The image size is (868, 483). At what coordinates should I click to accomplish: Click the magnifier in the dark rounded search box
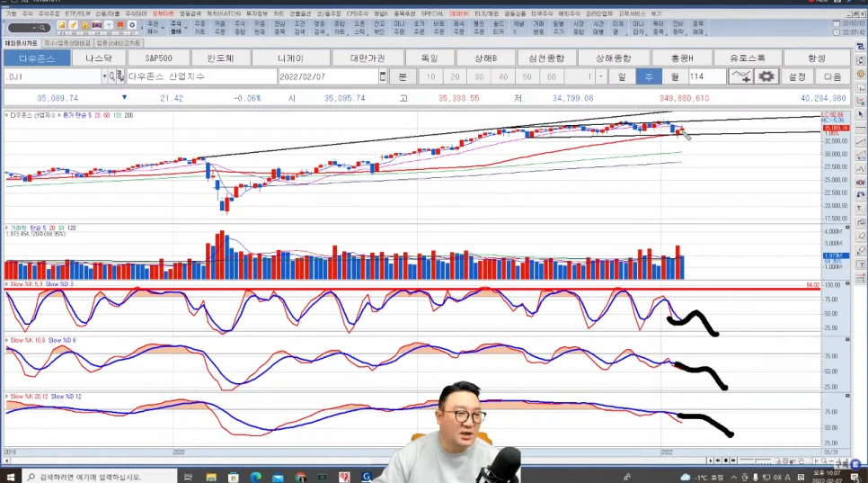tap(42, 28)
